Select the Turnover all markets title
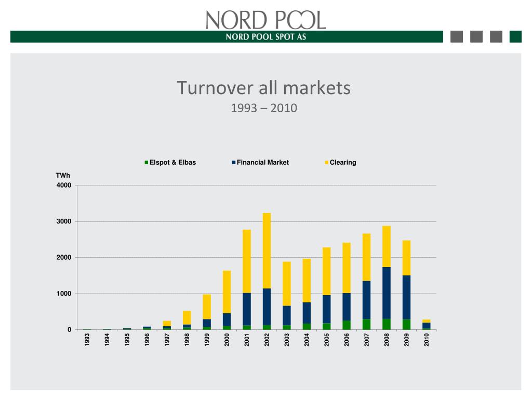Viewport: 532px width, 399px height. pyautogui.click(x=263, y=88)
